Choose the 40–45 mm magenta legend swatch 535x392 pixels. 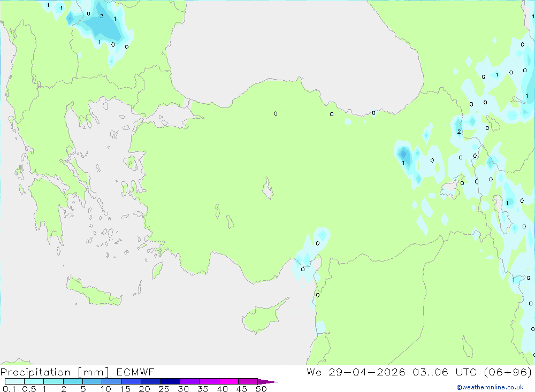pos(228,381)
